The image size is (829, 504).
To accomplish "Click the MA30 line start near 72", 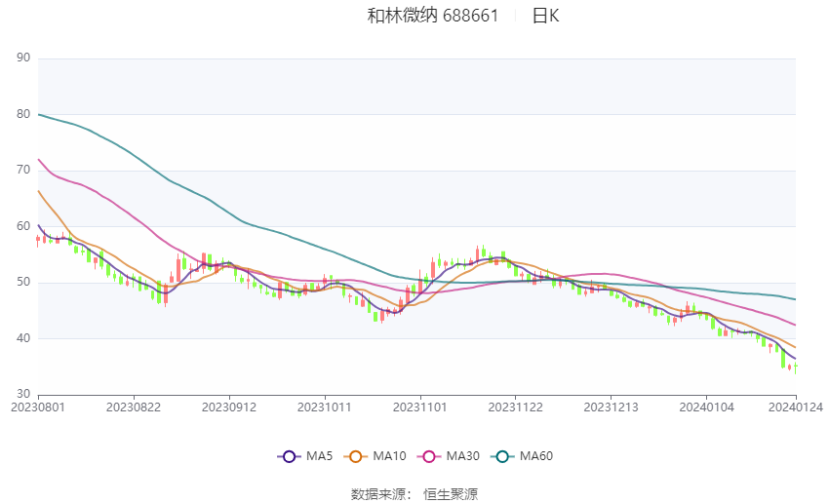I will click(x=39, y=160).
